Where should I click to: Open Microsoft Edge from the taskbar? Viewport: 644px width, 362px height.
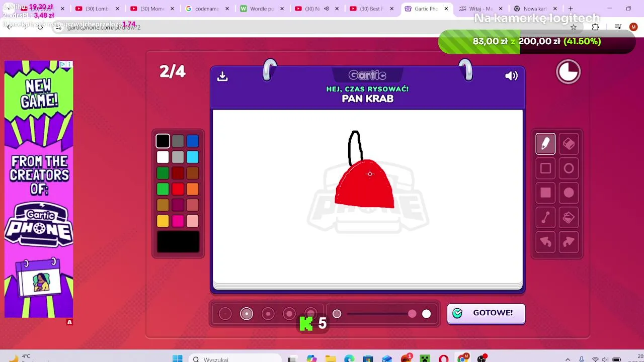click(349, 358)
